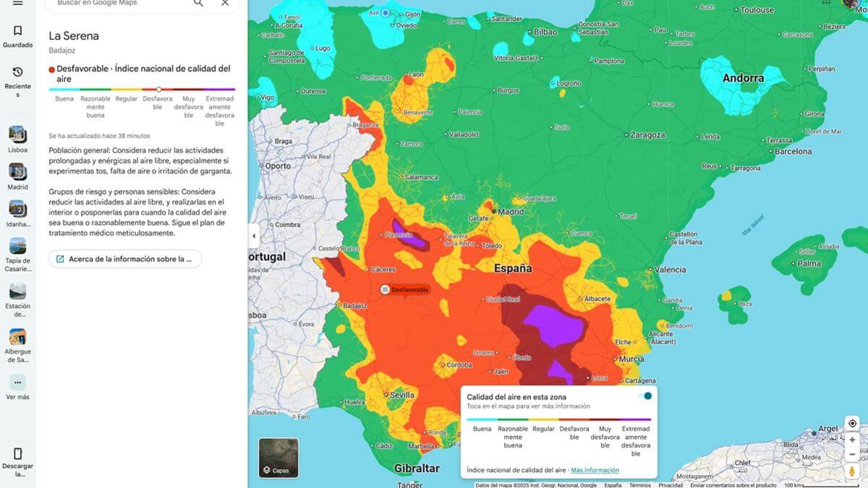
Task: Click 'Calidad del aire en esta zona' heading
Action: coord(516,397)
